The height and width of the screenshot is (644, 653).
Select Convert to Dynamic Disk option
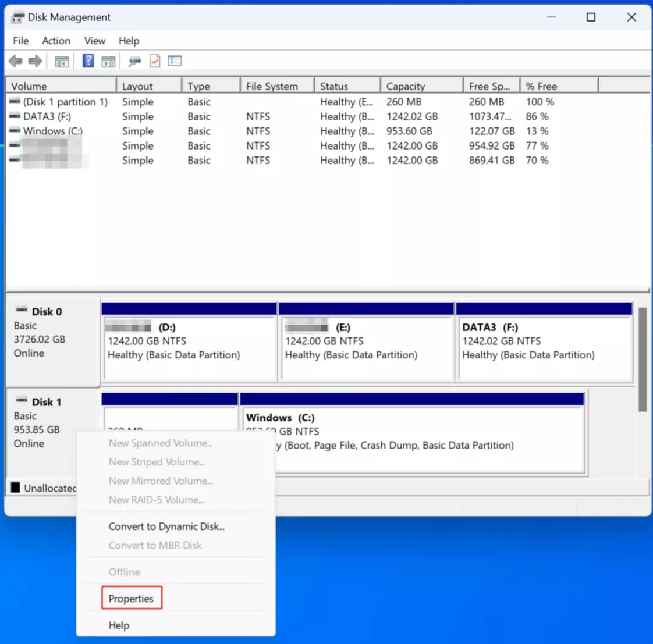click(x=166, y=526)
